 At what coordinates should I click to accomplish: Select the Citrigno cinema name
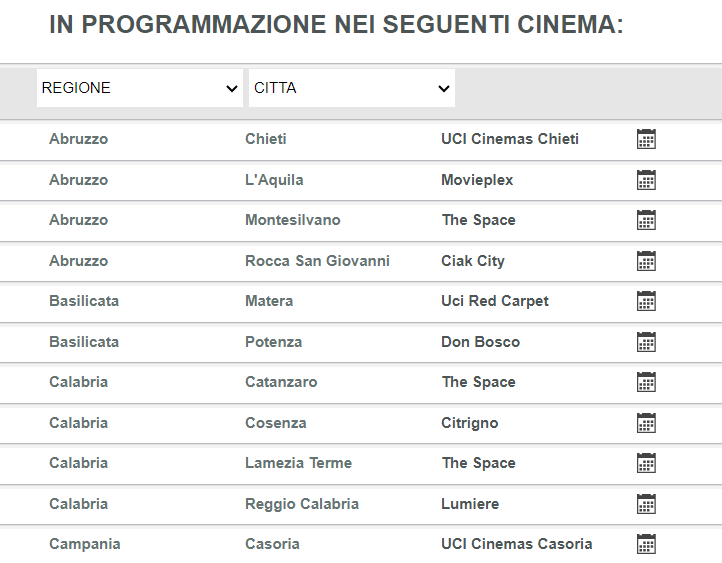click(470, 423)
